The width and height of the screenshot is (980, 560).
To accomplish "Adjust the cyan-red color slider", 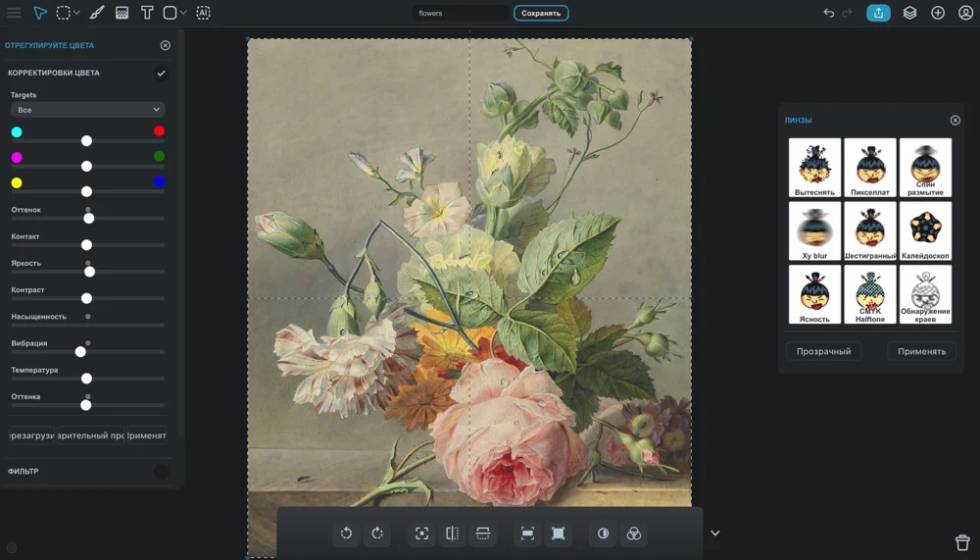I will (87, 141).
